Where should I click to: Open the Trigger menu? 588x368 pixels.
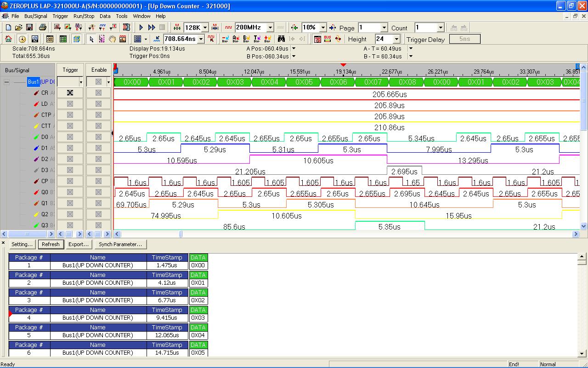pos(60,16)
